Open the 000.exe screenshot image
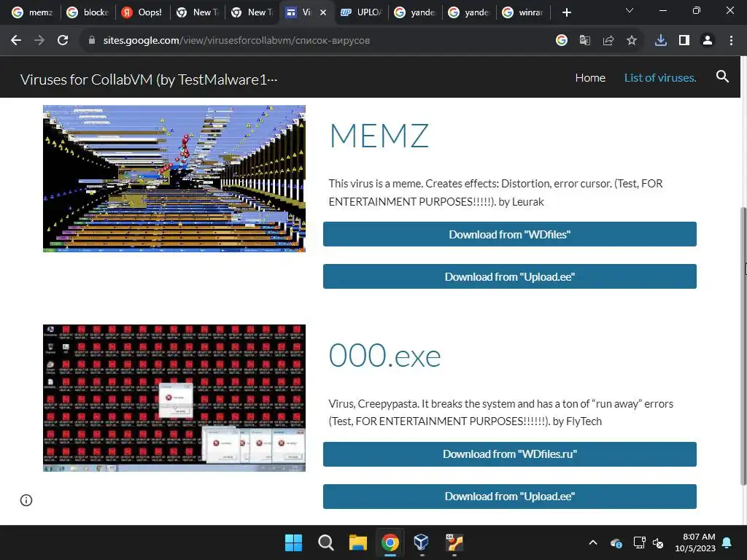 point(174,398)
